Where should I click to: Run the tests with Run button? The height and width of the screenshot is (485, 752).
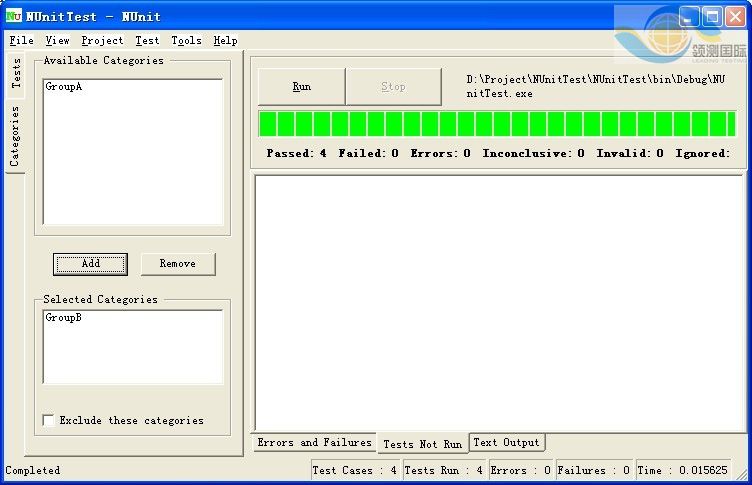click(x=302, y=86)
